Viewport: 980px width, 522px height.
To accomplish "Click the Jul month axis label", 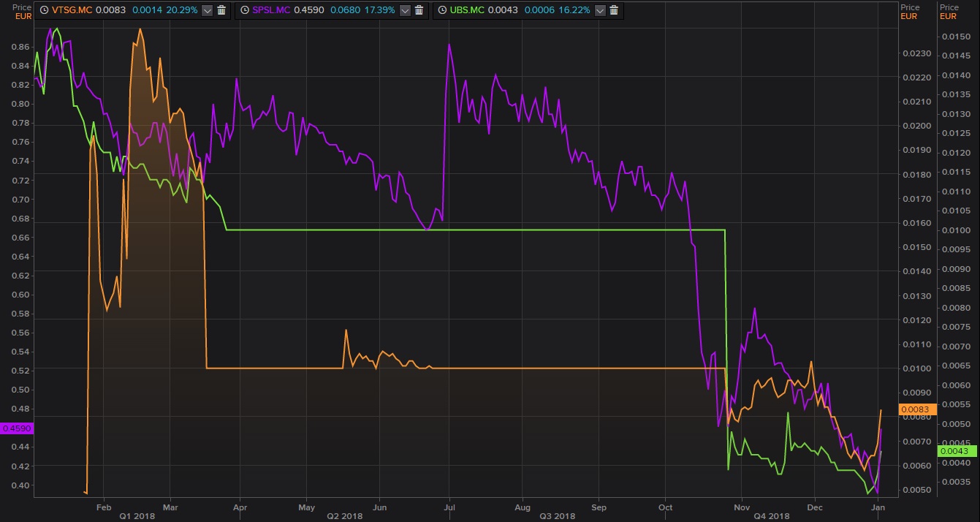I will click(449, 507).
